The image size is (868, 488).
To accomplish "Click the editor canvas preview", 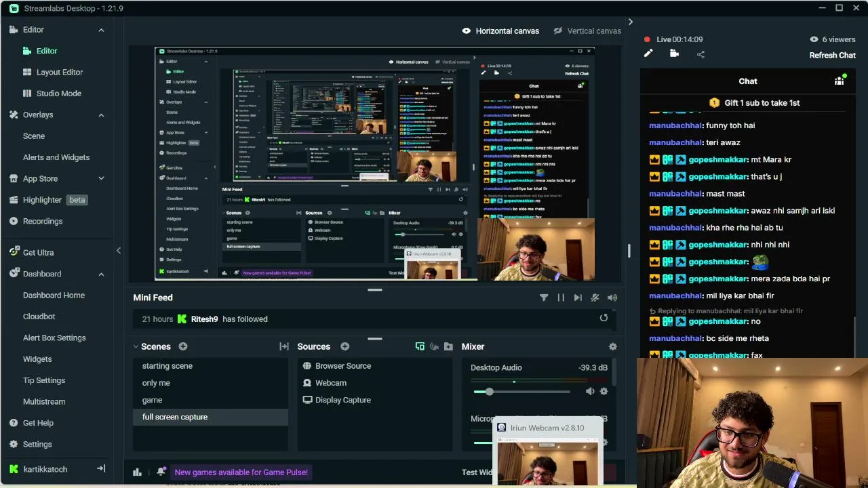I will [x=375, y=163].
